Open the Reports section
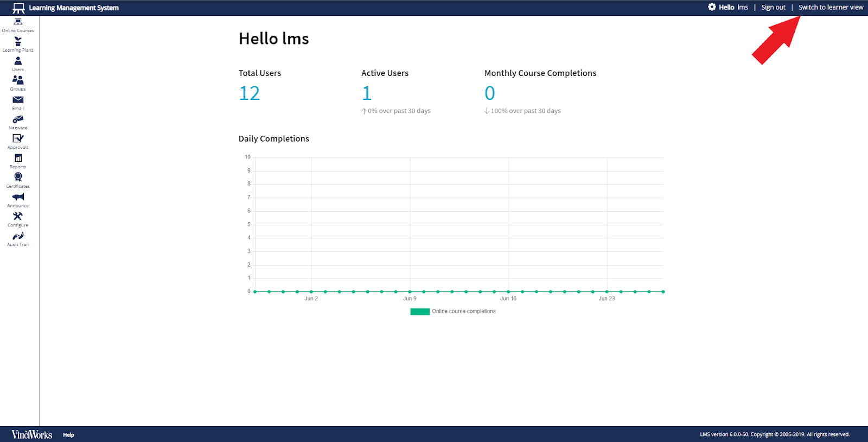This screenshot has width=868, height=442. [18, 159]
